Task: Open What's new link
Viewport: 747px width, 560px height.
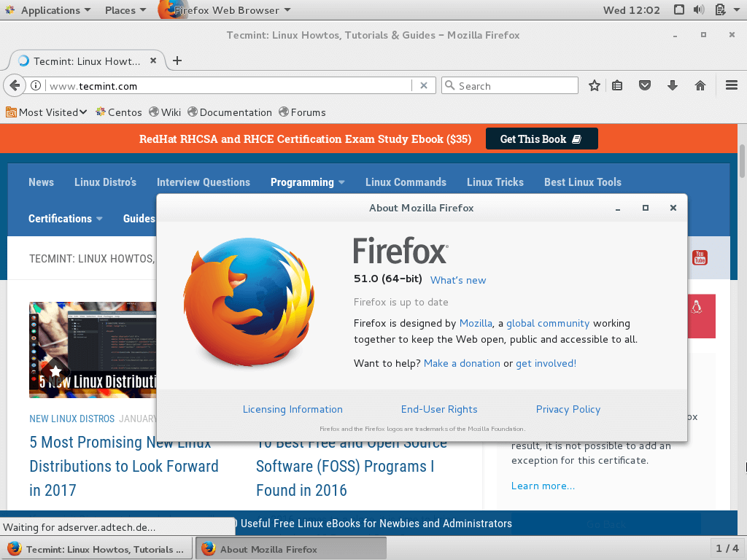Action: click(458, 281)
